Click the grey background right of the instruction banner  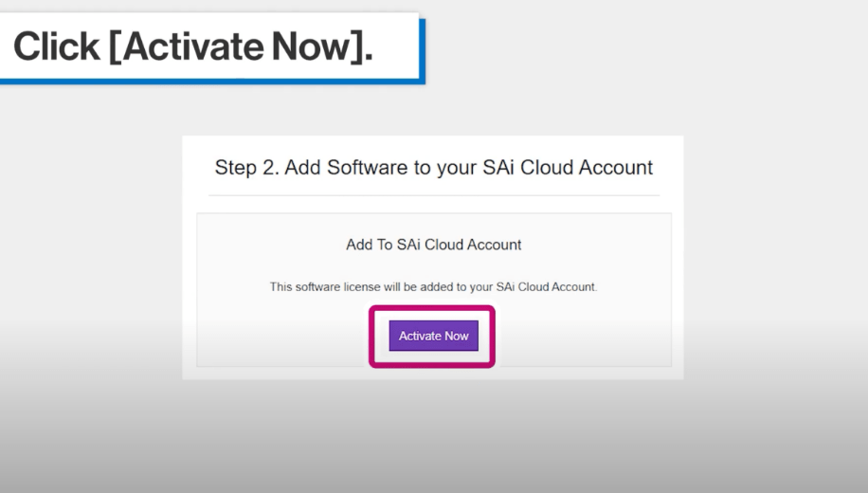point(644,47)
